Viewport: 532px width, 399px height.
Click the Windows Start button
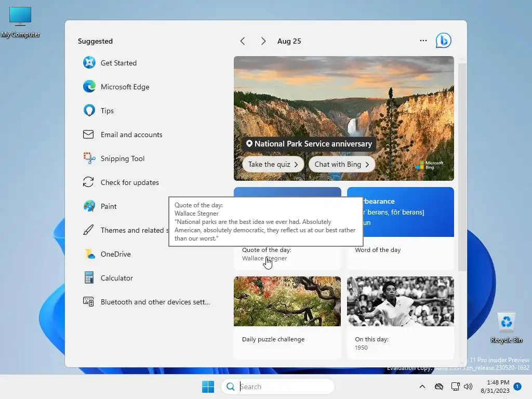pyautogui.click(x=208, y=387)
